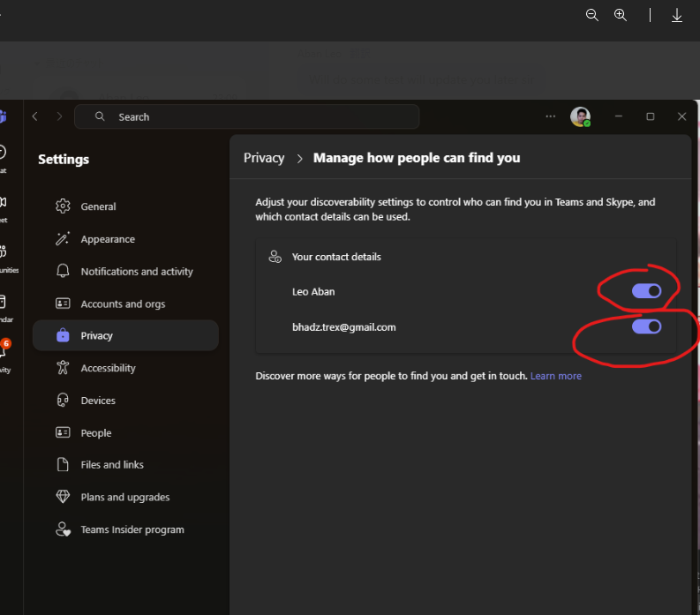Click the search magnifier icon
The height and width of the screenshot is (615, 700).
click(x=100, y=116)
